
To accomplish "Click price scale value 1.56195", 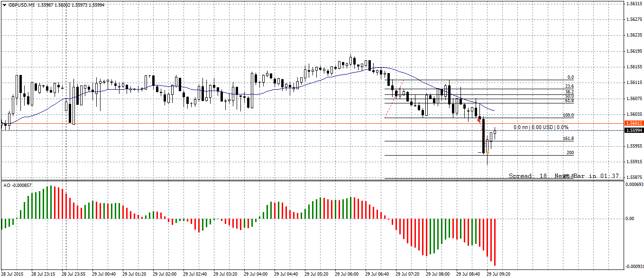I will 634,51.
